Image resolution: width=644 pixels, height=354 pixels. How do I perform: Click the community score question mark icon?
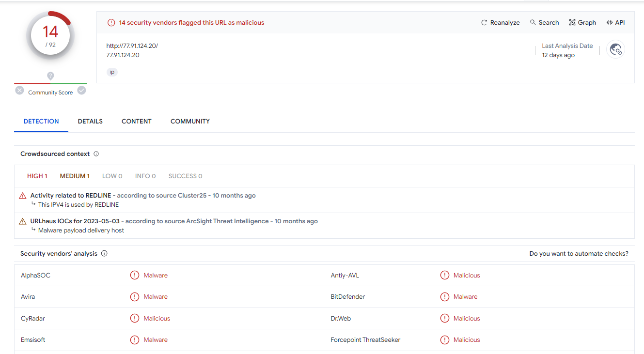tap(50, 76)
